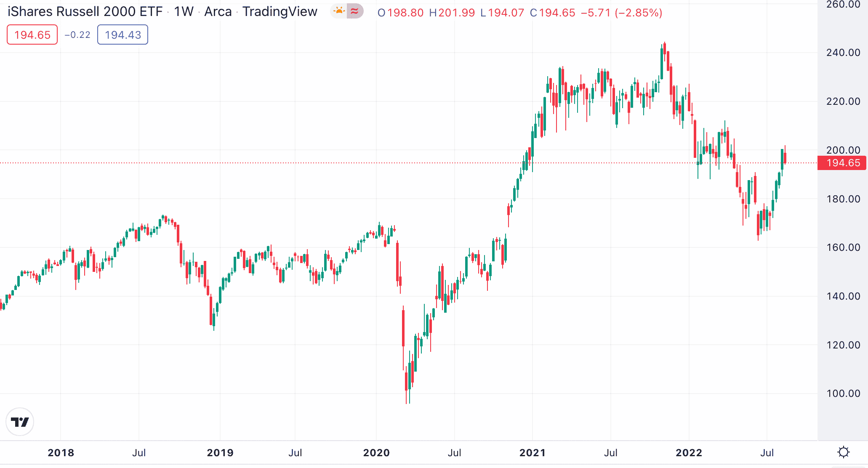Click the TradingView logo icon
Image resolution: width=868 pixels, height=468 pixels.
(20, 422)
